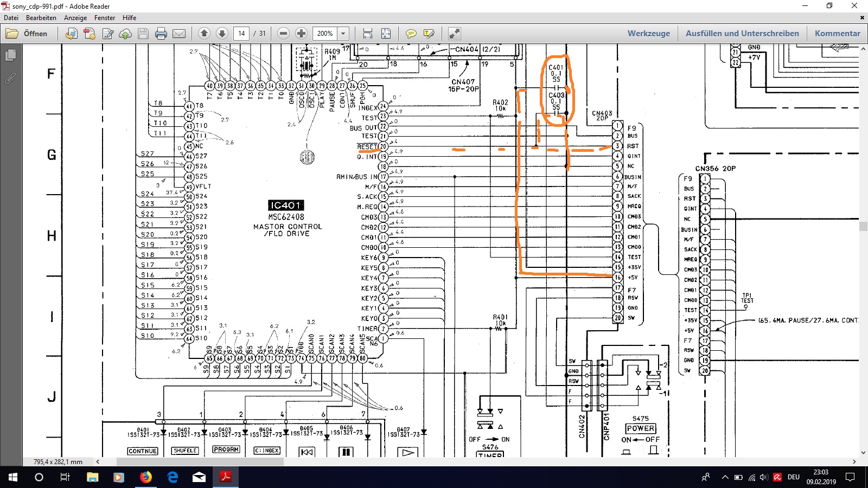Open the Datei menu
The width and height of the screenshot is (868, 488).
pos(11,18)
